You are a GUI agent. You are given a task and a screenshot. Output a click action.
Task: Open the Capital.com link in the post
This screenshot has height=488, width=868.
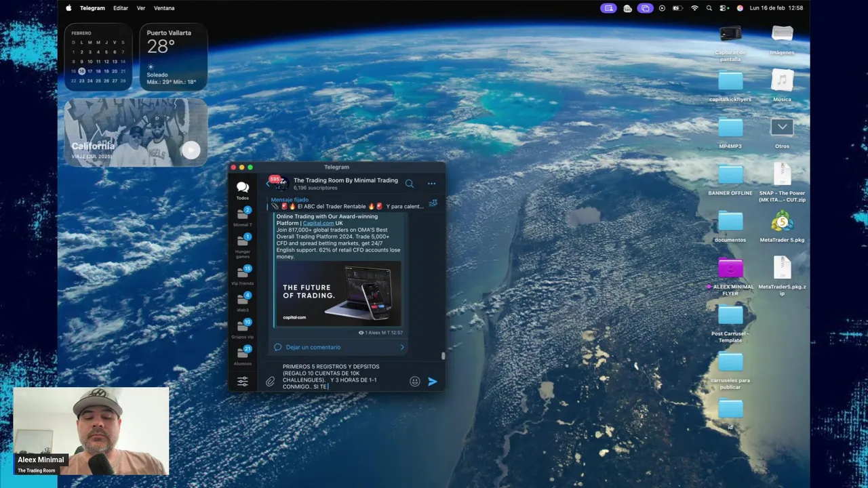tap(318, 223)
